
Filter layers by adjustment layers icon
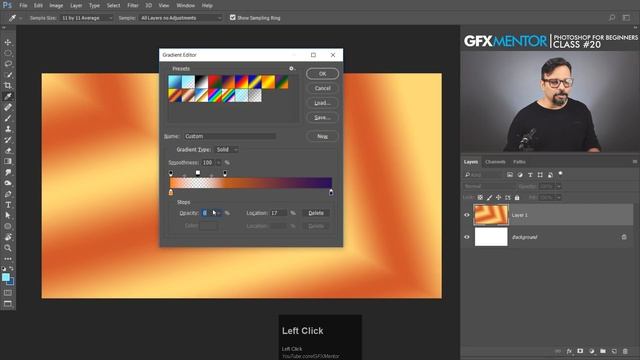click(520, 175)
